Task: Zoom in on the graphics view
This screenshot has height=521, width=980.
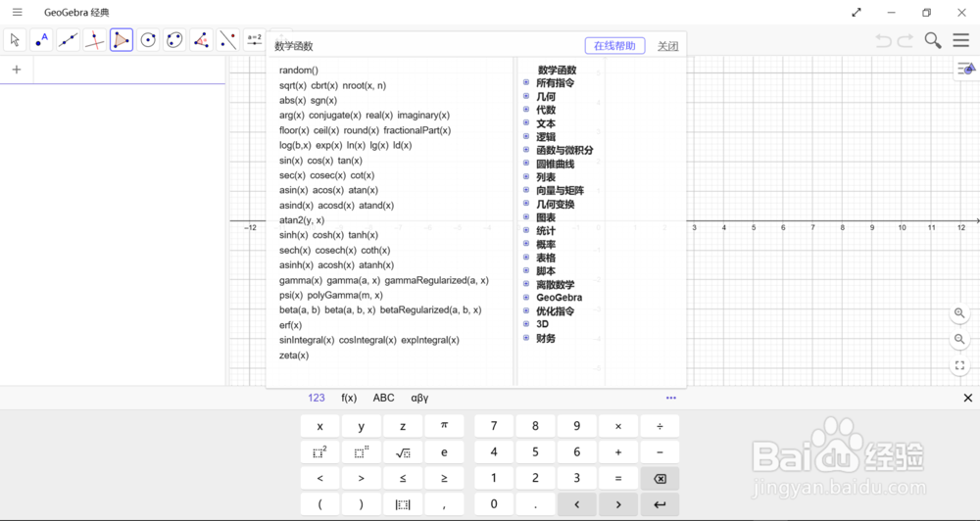Action: click(959, 313)
